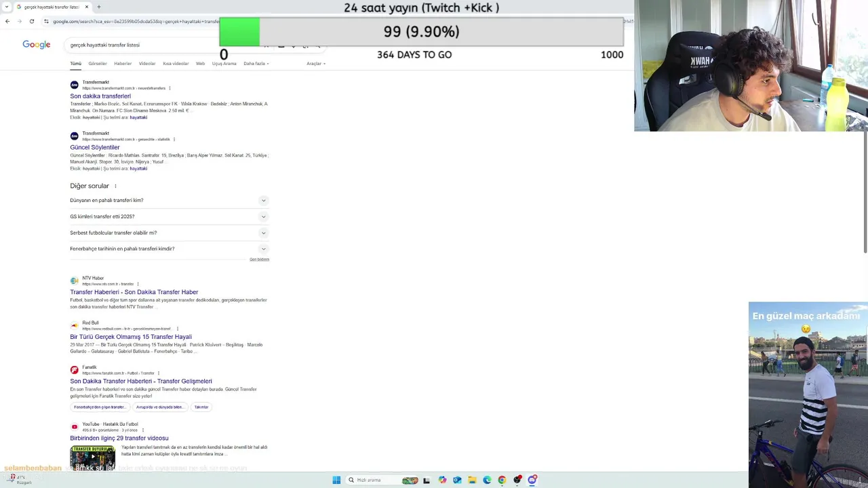Open 'Birbirinden ilginç 29 transfer videosu' link
The width and height of the screenshot is (868, 488).
tap(119, 439)
